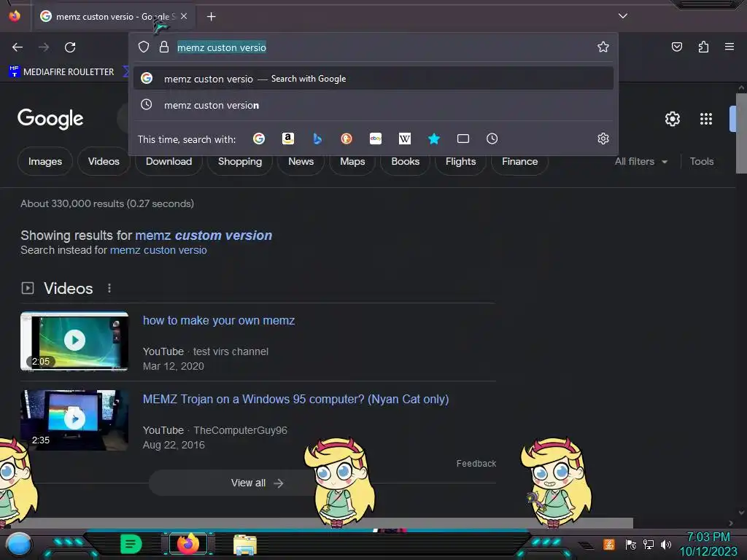Search this time with Google icon
The height and width of the screenshot is (560, 747).
pyautogui.click(x=259, y=139)
